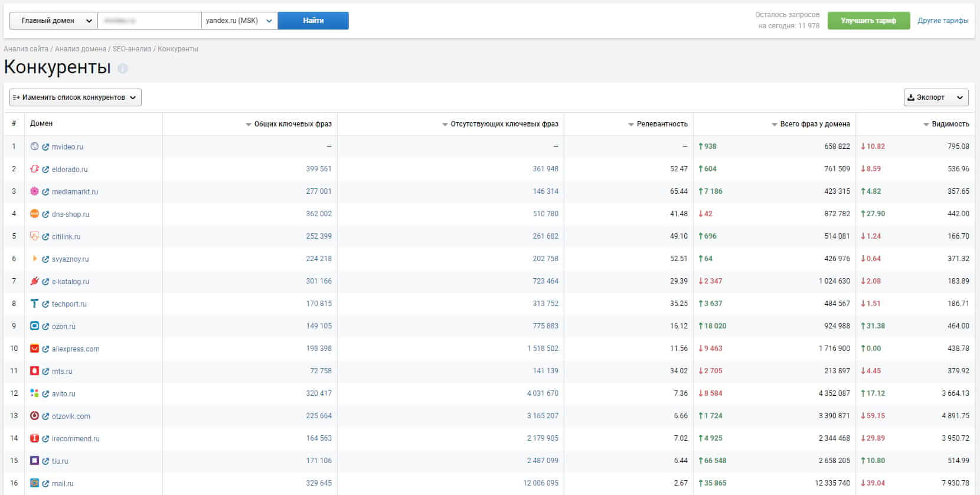The height and width of the screenshot is (495, 980).
Task: Open external link icon for avito.ru
Action: pyautogui.click(x=45, y=394)
